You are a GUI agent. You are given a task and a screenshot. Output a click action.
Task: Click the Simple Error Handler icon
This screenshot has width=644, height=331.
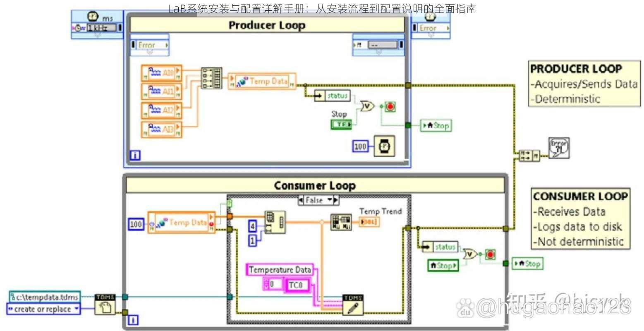(x=559, y=148)
